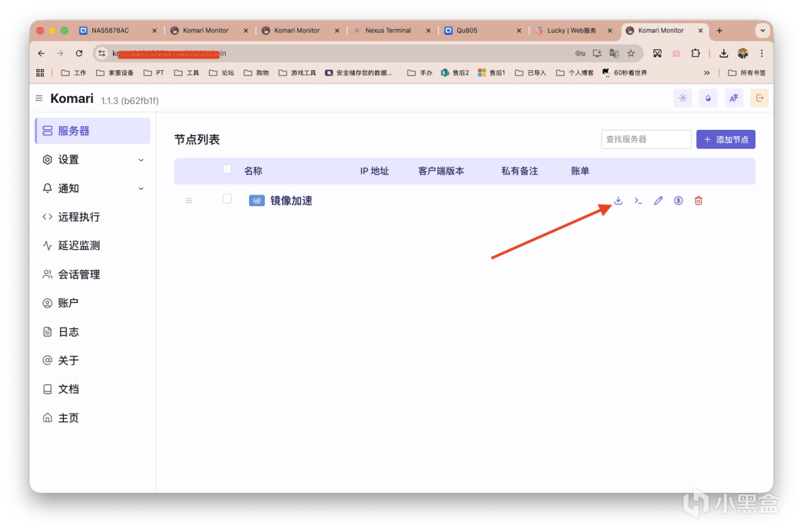Open 所有书签 bookmarks folder
Screen dimensions: 803x532
pyautogui.click(x=747, y=73)
